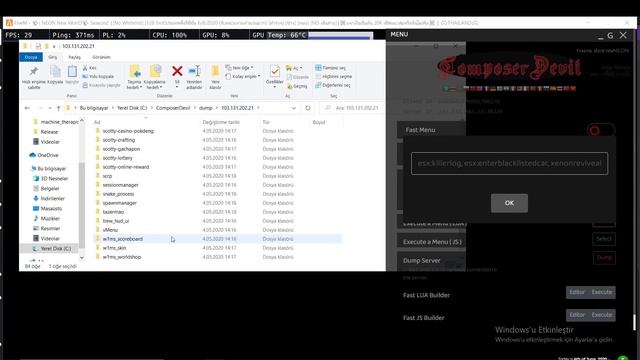Click Kısayolu yapıştır in ribbon

pyautogui.click(x=101, y=85)
